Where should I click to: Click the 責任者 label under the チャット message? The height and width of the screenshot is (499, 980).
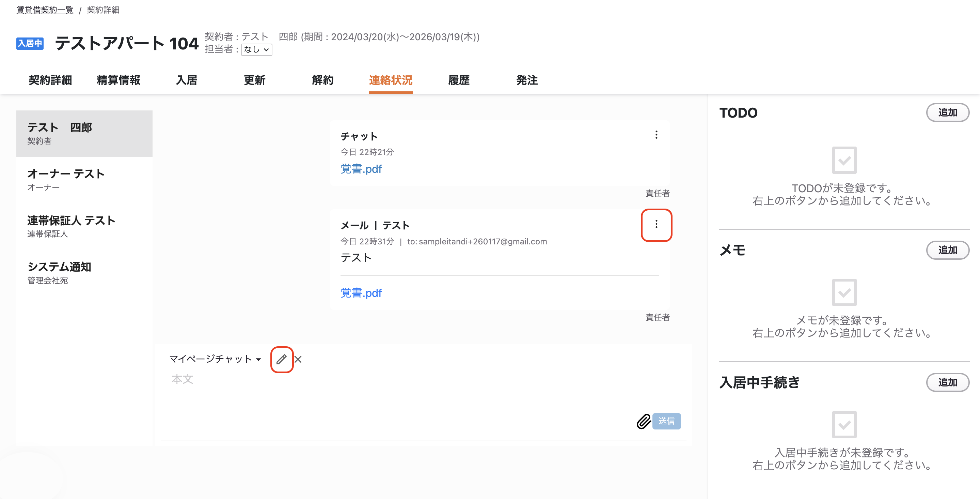658,193
